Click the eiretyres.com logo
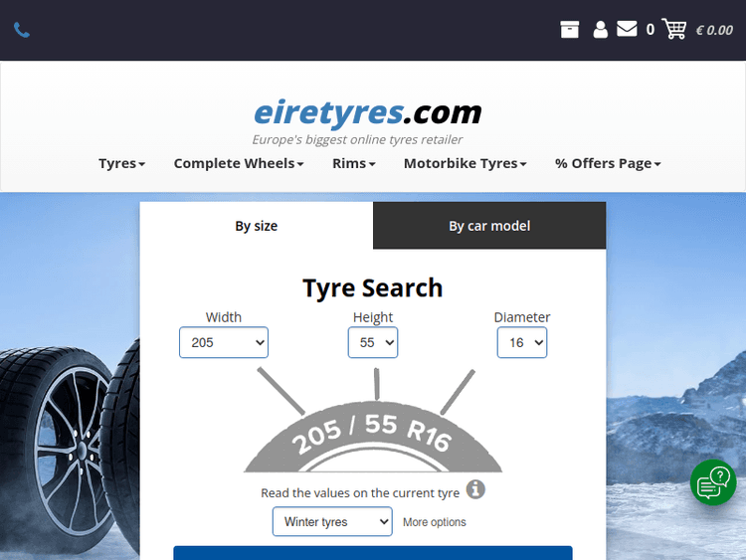 coord(367,113)
